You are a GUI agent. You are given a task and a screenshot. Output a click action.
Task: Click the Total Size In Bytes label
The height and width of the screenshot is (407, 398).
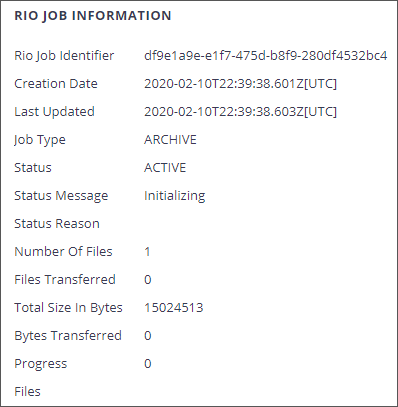tap(68, 308)
